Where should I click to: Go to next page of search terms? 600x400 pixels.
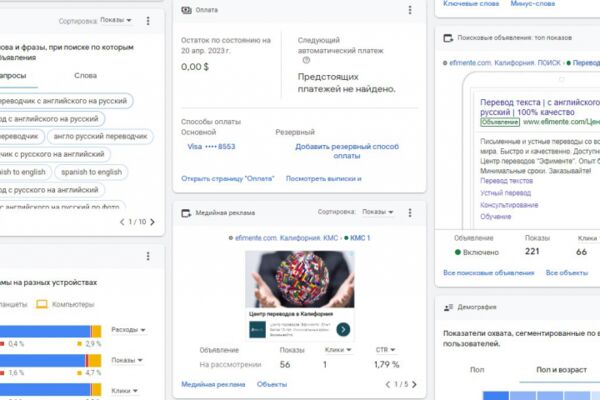point(152,222)
